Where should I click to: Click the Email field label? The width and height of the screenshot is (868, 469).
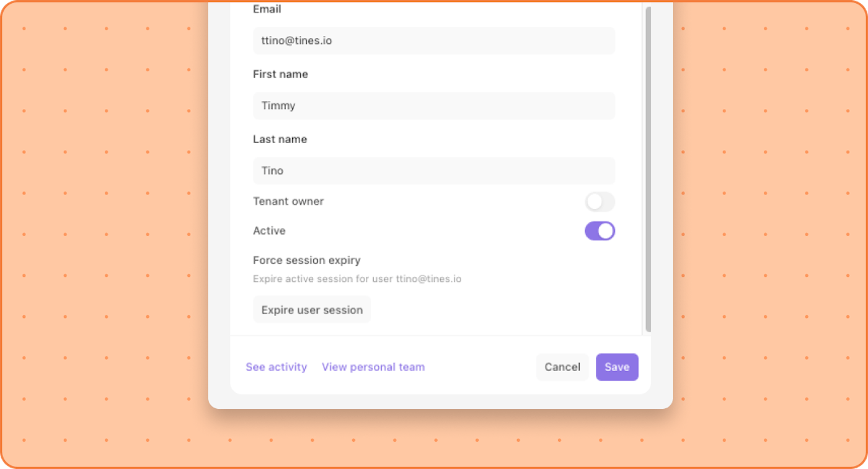point(267,9)
